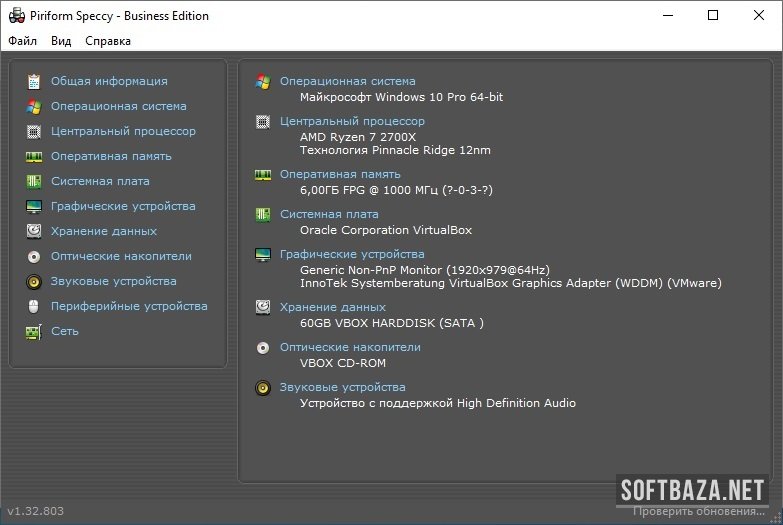Click the RAM module icon in sidebar
The image size is (783, 525).
(34, 156)
